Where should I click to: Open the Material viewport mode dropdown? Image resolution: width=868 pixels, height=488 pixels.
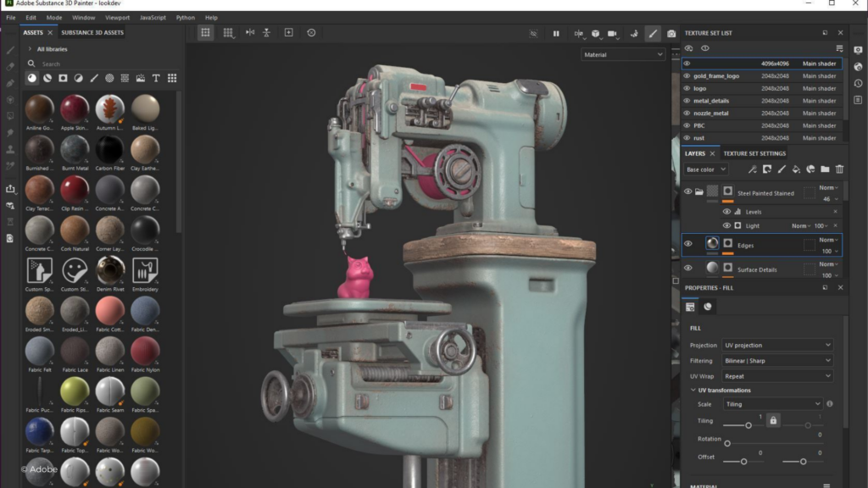click(x=623, y=55)
